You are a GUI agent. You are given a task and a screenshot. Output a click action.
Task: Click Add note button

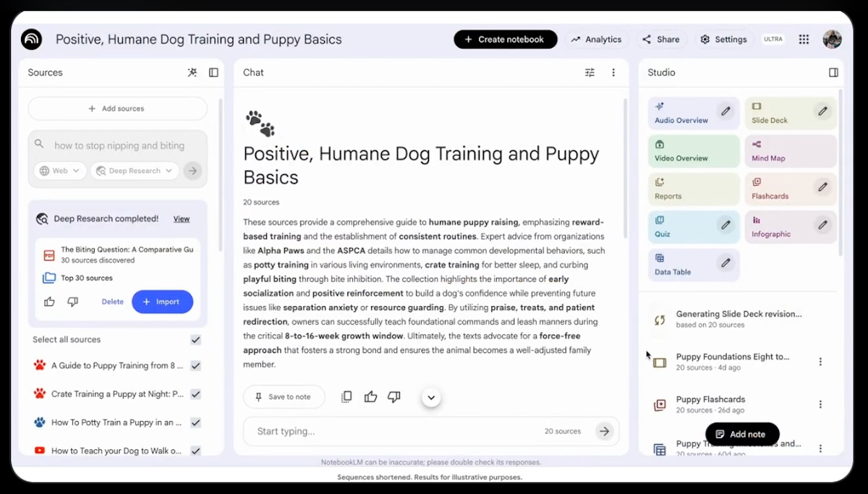tap(742, 434)
